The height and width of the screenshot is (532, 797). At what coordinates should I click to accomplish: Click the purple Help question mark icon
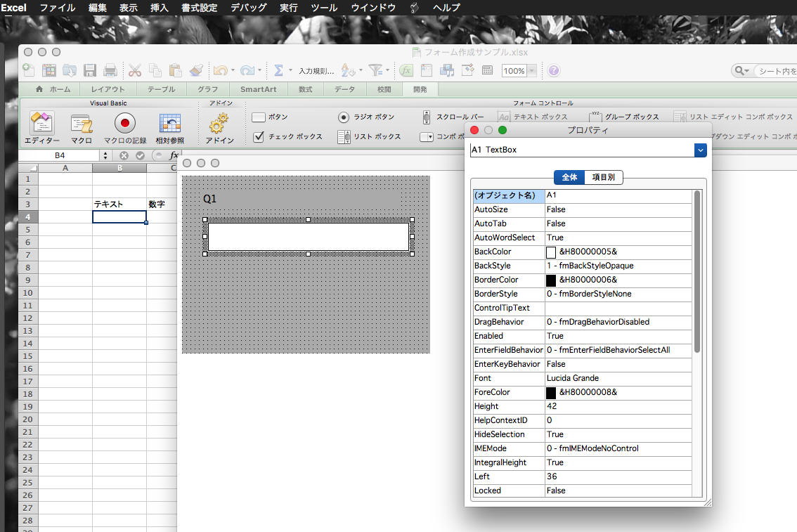554,70
